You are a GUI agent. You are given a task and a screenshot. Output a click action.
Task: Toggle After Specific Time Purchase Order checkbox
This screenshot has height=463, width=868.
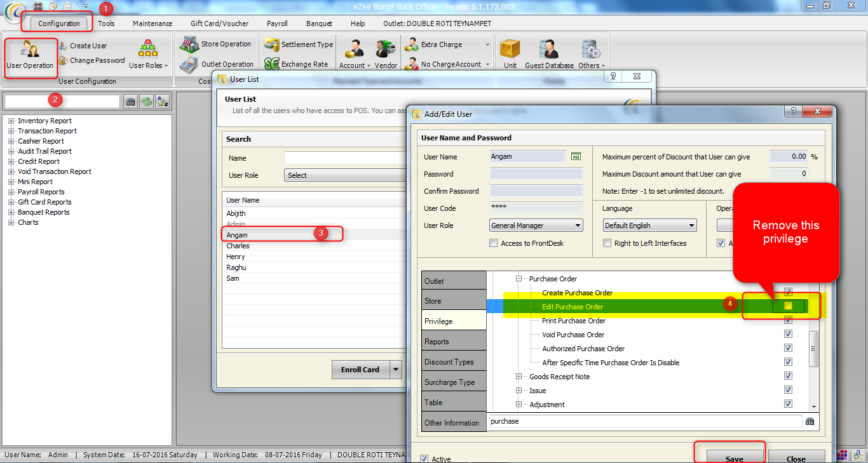(x=789, y=362)
